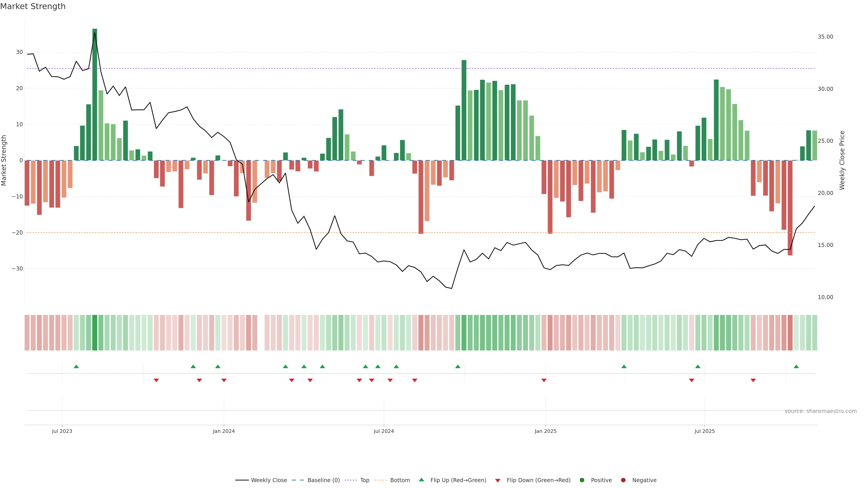Click the dark red Negative circle legend icon
Screen dimensions: 868x488
(623, 480)
